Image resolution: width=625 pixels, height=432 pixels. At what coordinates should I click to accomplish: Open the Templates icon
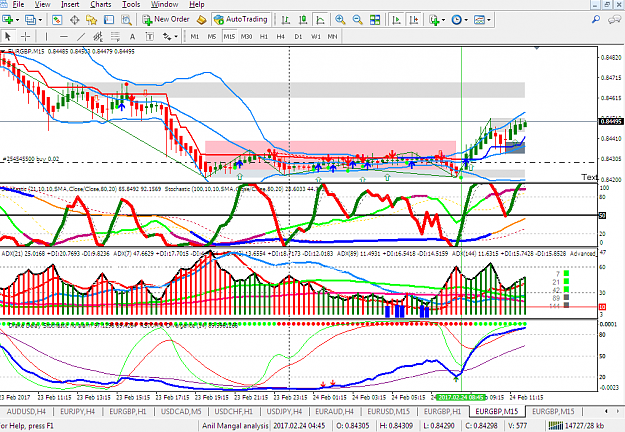(x=479, y=20)
